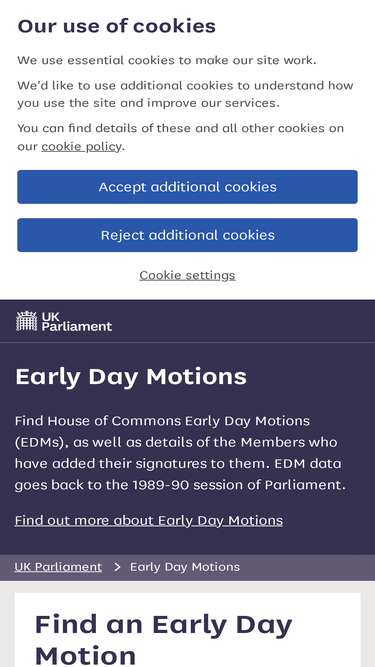The image size is (375, 667).
Task: Go to UK Parliament via the breadcrumb
Action: point(58,567)
